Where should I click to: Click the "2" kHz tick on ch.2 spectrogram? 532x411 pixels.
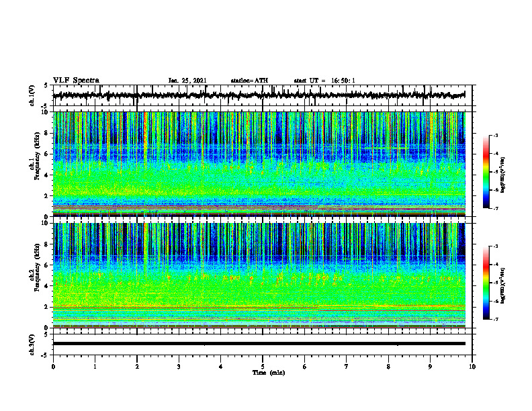click(48, 307)
